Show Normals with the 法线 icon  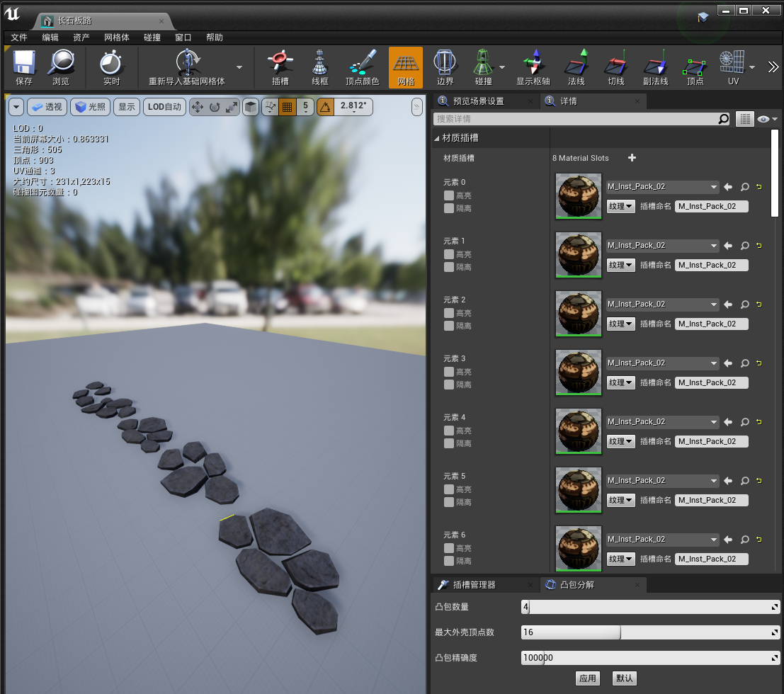click(576, 68)
